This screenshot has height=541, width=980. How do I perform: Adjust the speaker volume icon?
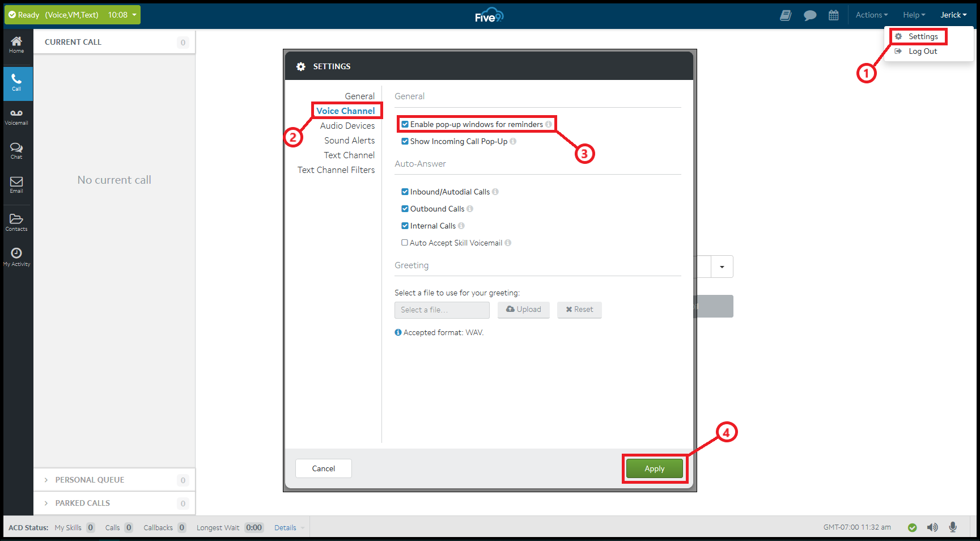tap(932, 527)
